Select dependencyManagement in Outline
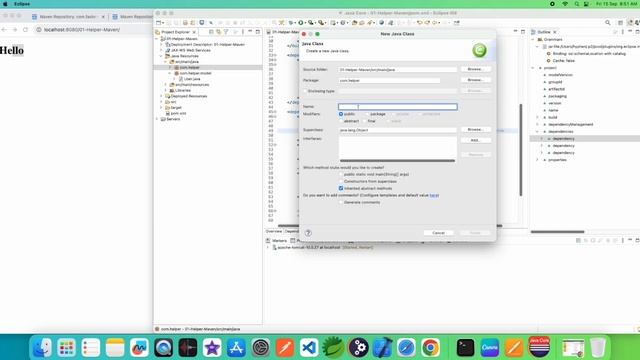The height and width of the screenshot is (360, 640). click(x=571, y=124)
